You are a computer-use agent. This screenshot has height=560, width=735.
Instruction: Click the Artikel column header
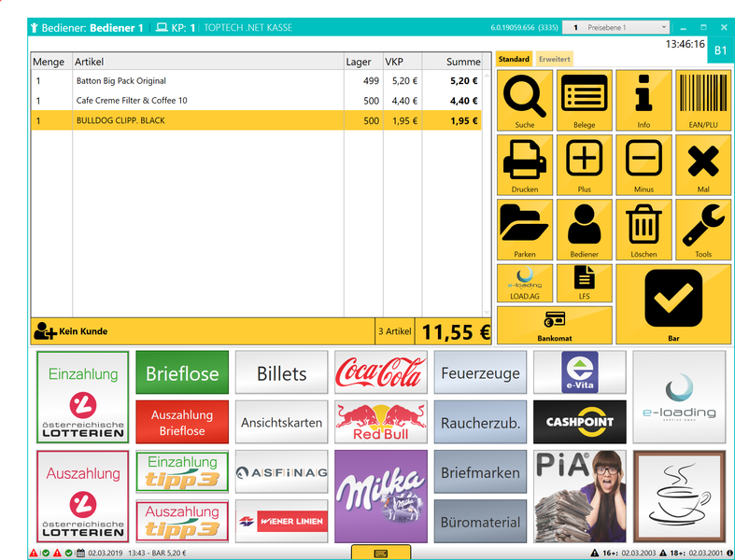[x=208, y=62]
